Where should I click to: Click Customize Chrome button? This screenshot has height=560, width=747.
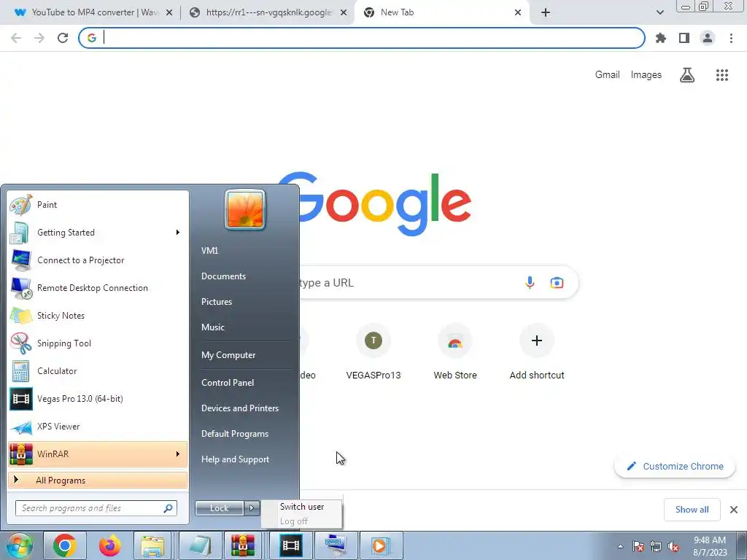675,466
